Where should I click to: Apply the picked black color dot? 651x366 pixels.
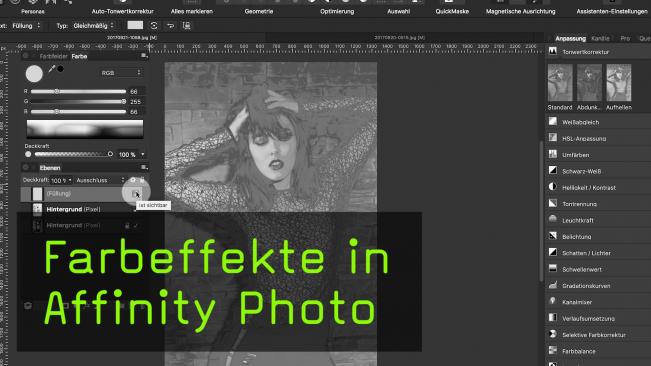(61, 69)
